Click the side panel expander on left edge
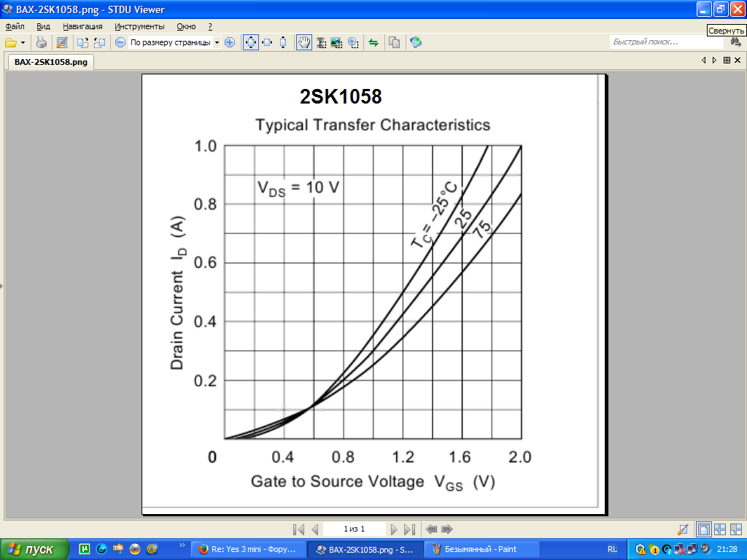 [1, 286]
